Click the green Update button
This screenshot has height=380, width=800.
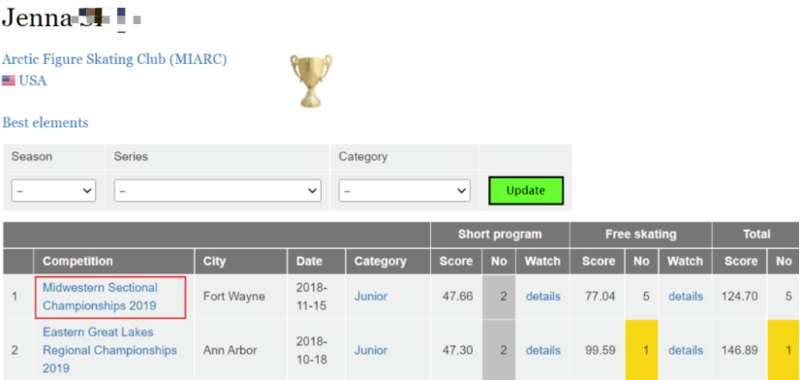pos(526,191)
